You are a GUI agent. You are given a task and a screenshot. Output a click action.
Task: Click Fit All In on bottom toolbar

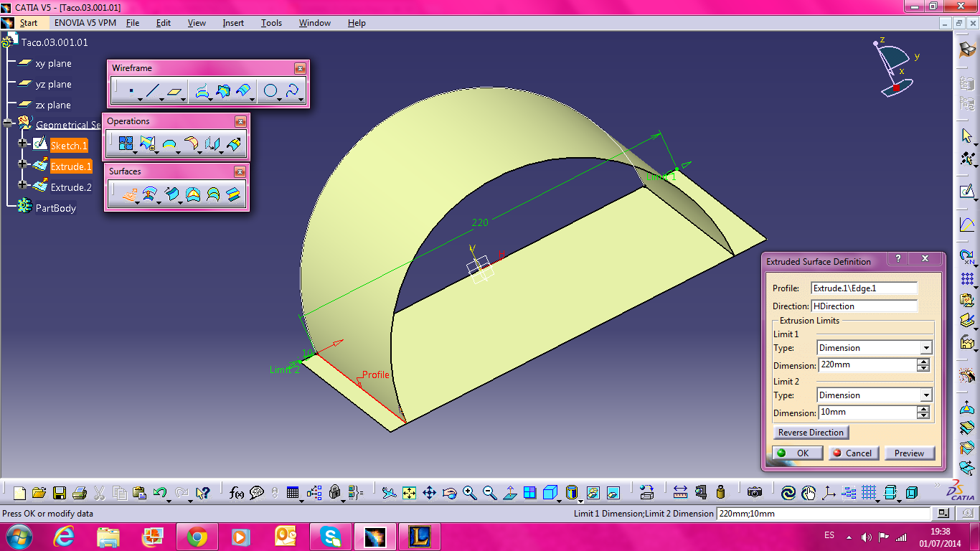coord(409,493)
